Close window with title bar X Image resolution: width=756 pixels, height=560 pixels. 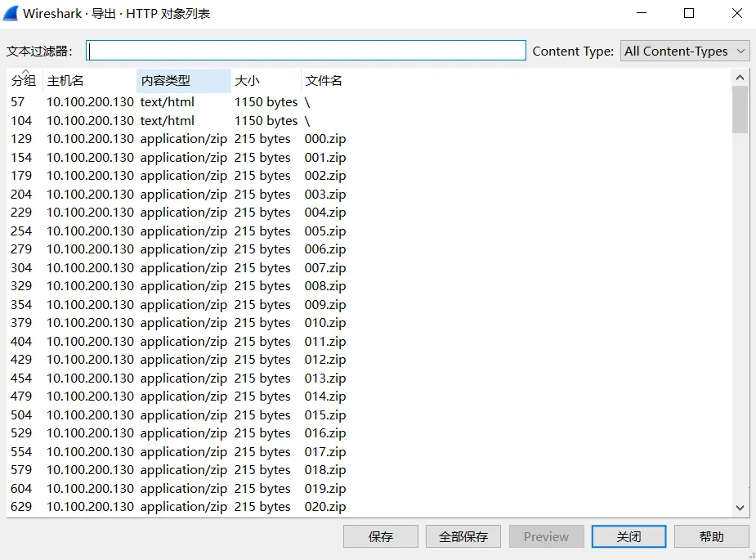[736, 13]
